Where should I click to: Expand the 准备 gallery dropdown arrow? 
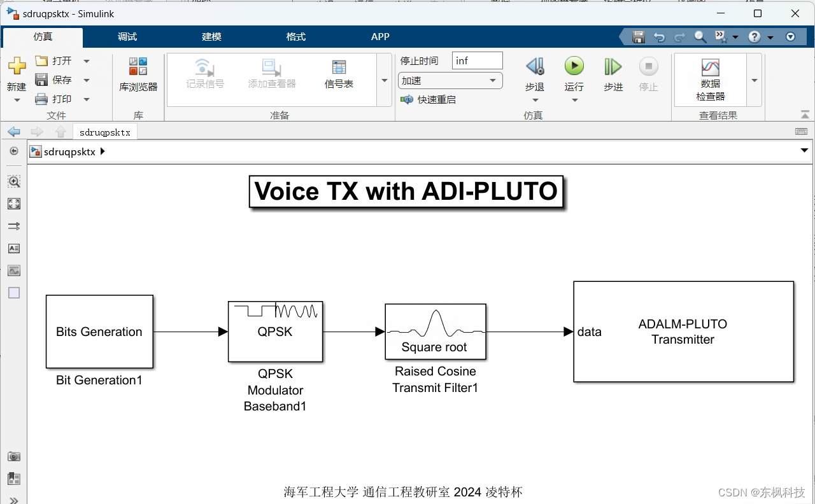pyautogui.click(x=385, y=80)
